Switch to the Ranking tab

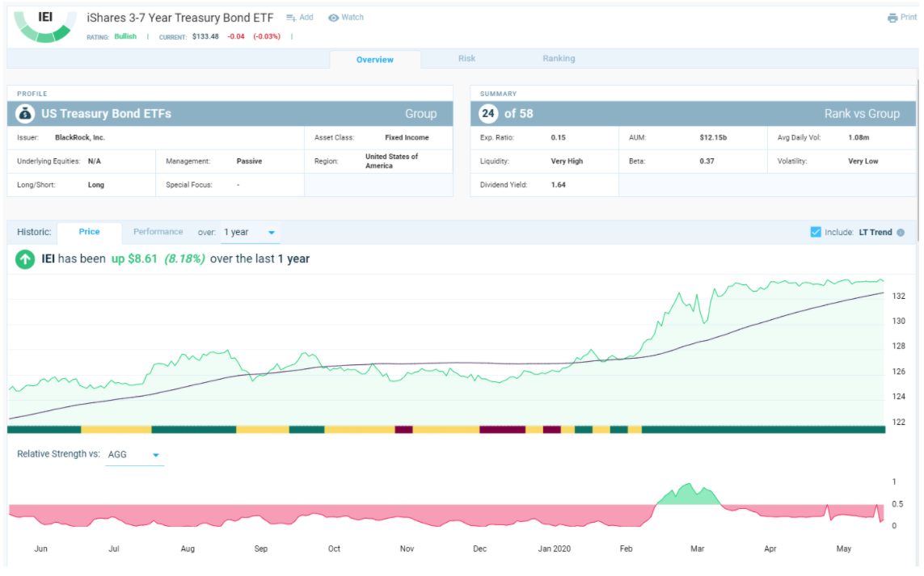point(559,58)
